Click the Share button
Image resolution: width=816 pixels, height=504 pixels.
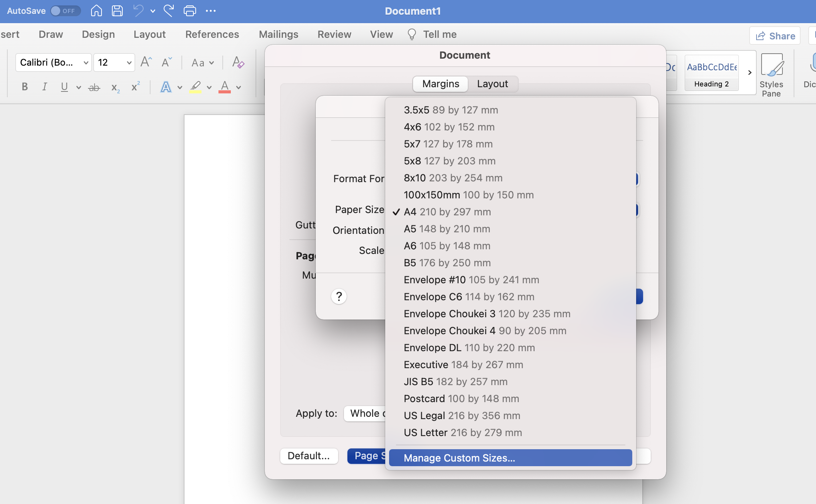775,36
